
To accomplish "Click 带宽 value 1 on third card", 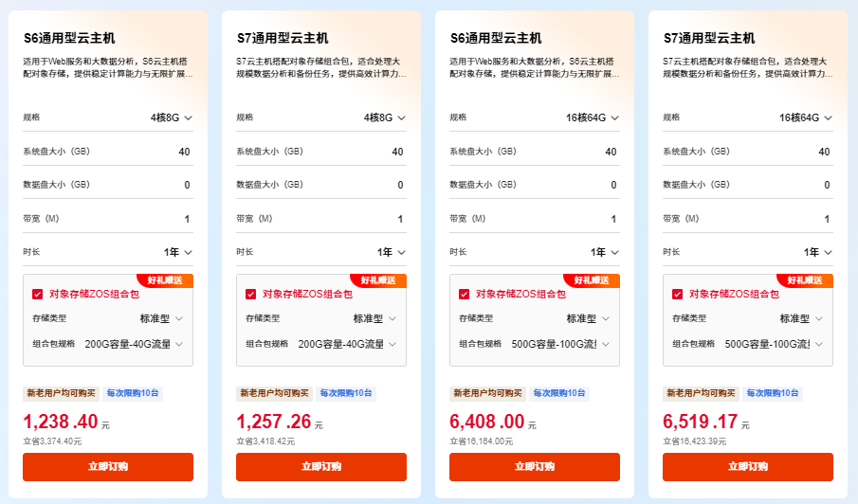I will [613, 219].
